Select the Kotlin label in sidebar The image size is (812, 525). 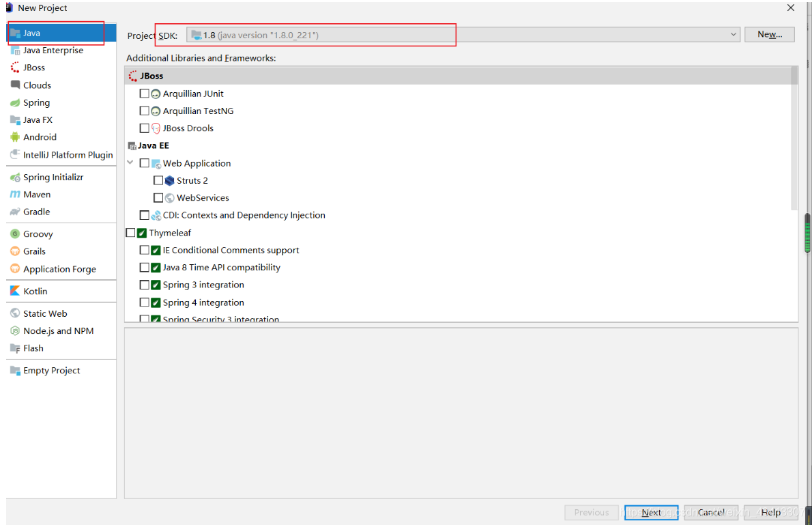pyautogui.click(x=35, y=291)
